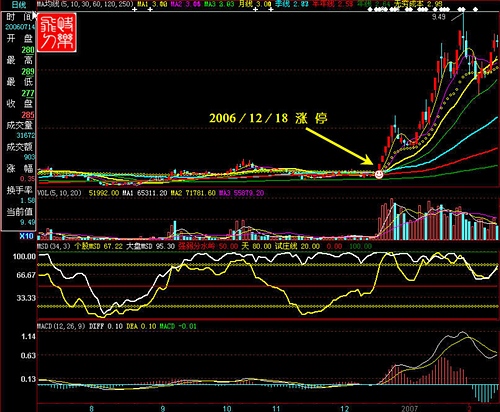The width and height of the screenshot is (500, 412).
Task: Select the 最低 value 277
Action: 28,93
